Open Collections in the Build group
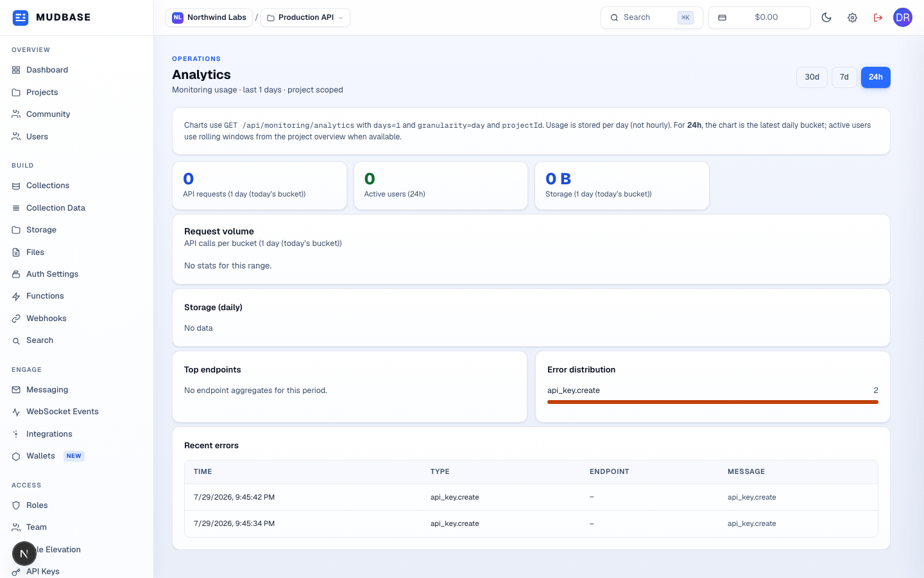Viewport: 924px width, 578px height. pyautogui.click(x=76, y=186)
